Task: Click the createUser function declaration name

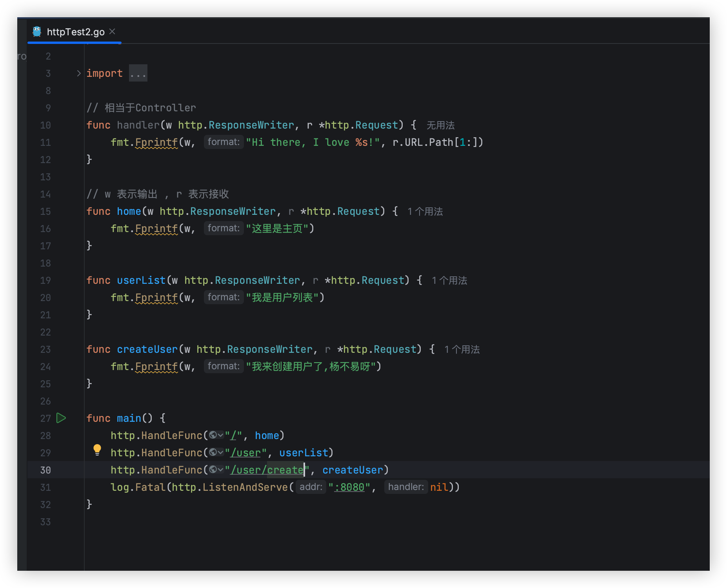Action: coord(147,349)
